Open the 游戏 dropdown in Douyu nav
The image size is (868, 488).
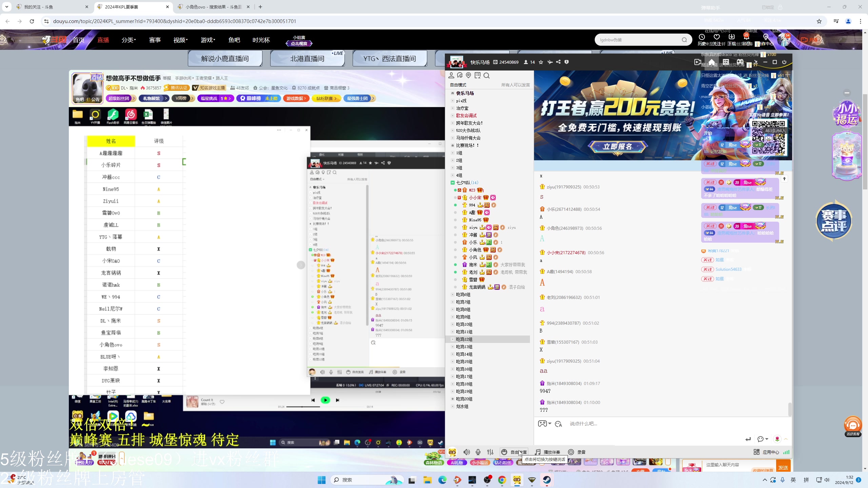[x=208, y=40]
